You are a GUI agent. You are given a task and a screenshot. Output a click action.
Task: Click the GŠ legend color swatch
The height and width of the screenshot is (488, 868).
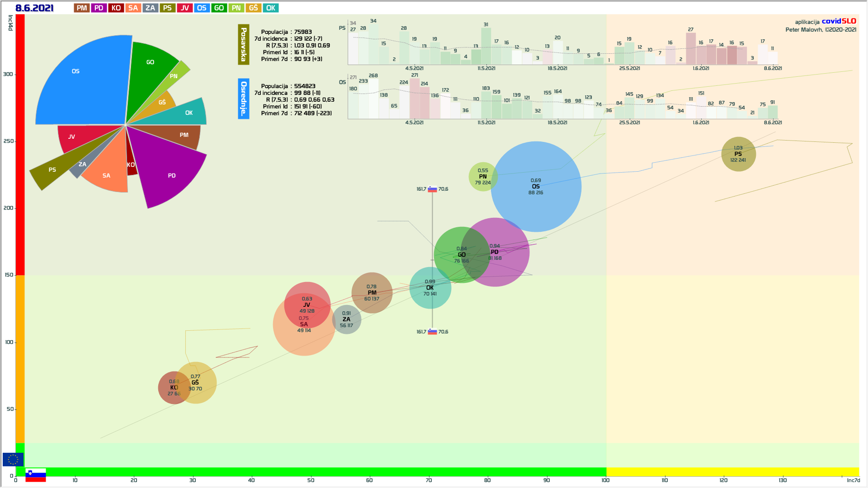click(253, 8)
